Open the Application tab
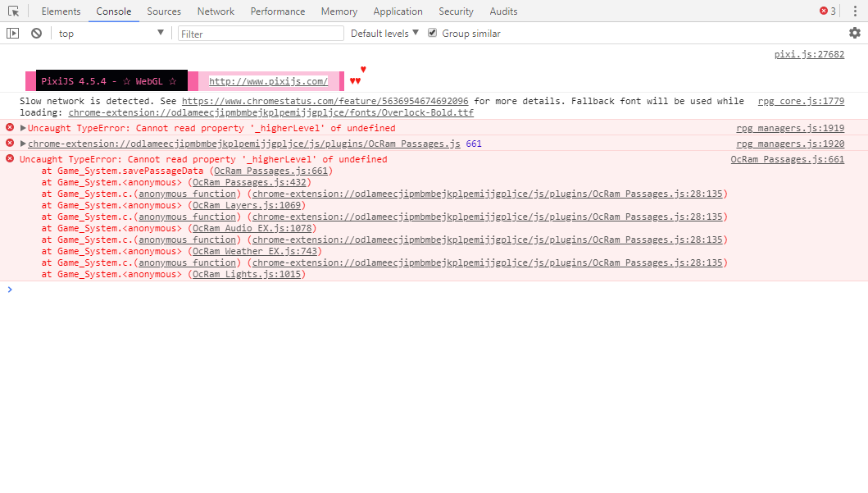868x493 pixels. tap(398, 11)
